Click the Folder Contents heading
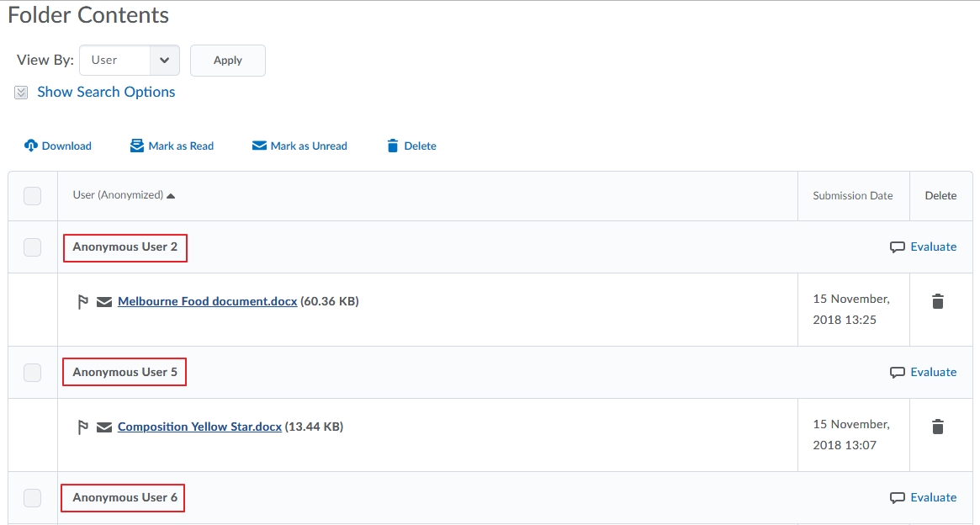980x525 pixels. [x=88, y=15]
